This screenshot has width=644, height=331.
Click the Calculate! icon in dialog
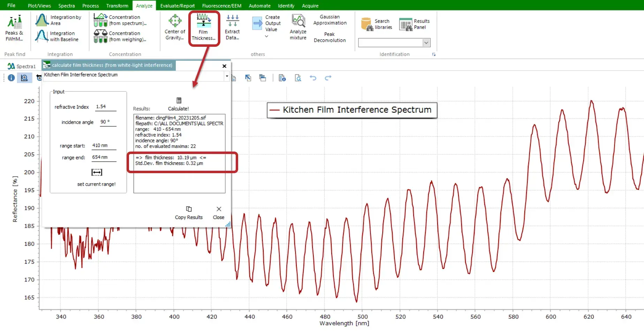coord(179,101)
